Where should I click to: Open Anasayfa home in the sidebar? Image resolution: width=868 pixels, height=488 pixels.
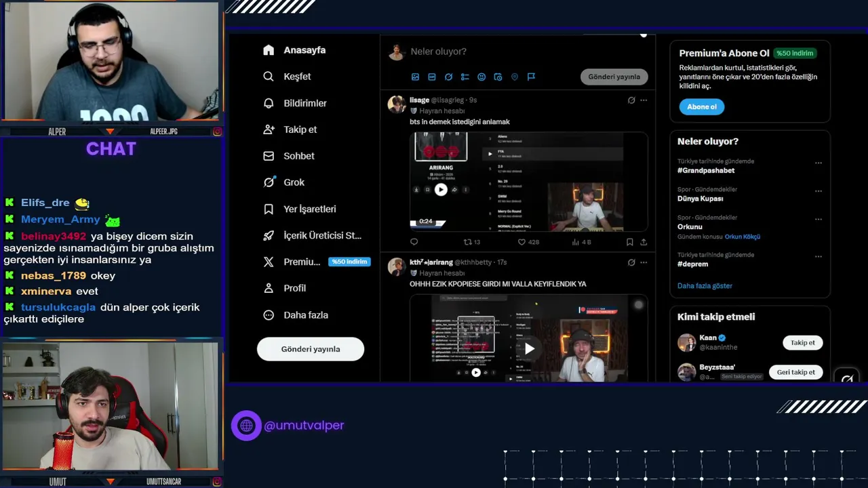pyautogui.click(x=294, y=50)
